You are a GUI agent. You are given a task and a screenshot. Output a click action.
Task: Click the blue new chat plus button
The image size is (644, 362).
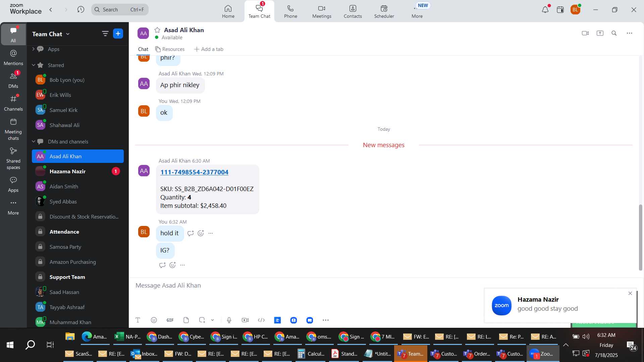click(118, 34)
